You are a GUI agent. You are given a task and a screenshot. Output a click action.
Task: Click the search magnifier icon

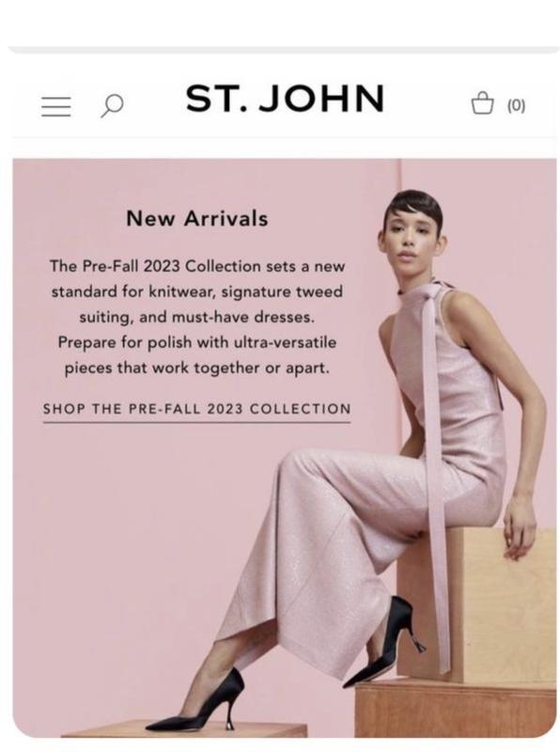pyautogui.click(x=112, y=105)
